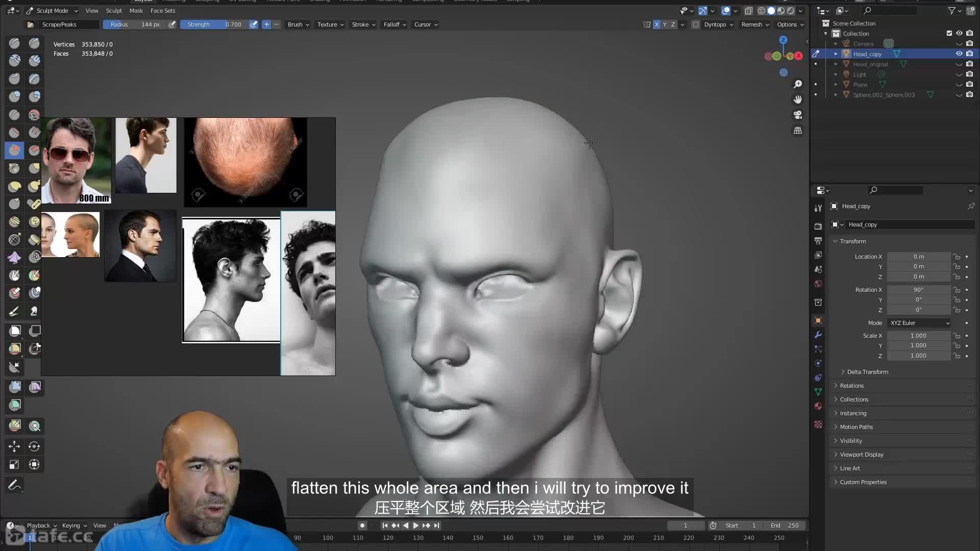Image resolution: width=980 pixels, height=551 pixels.
Task: Open the Stroke dropdown
Action: [x=363, y=24]
